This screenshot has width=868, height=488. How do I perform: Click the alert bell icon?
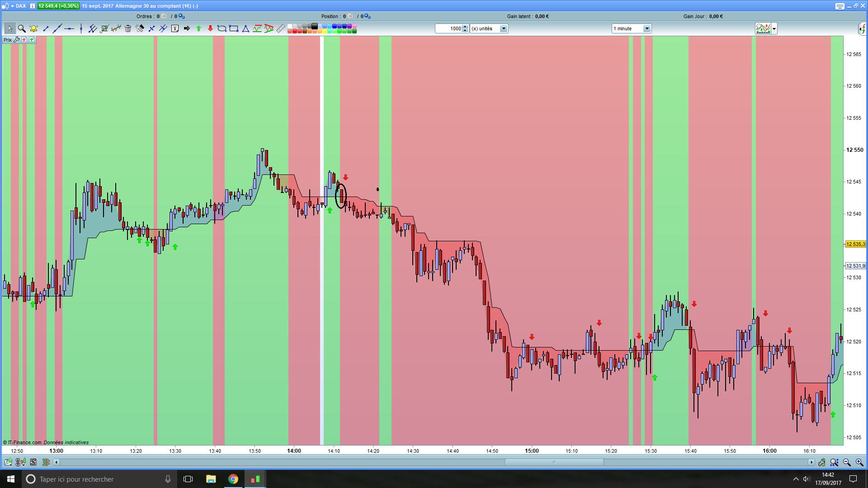tap(33, 28)
